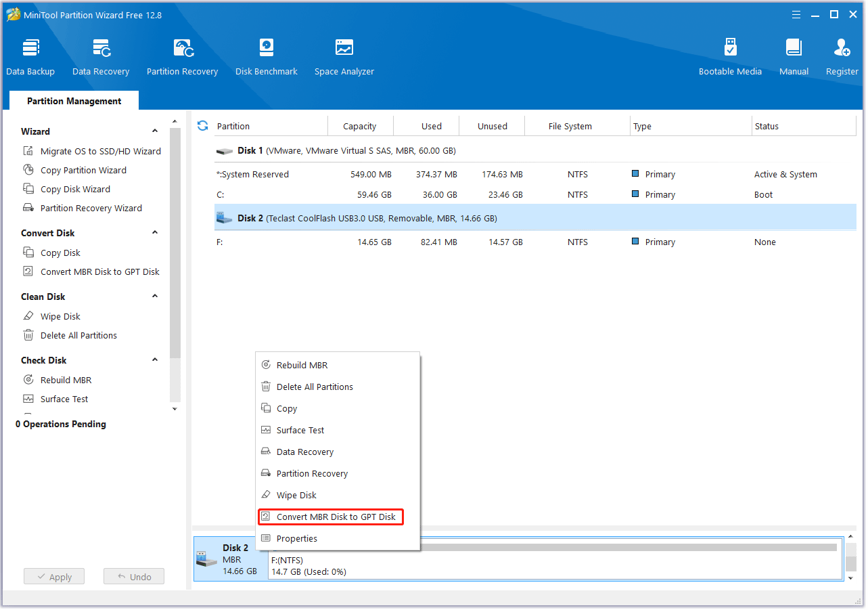Refresh the partition list

pos(202,125)
